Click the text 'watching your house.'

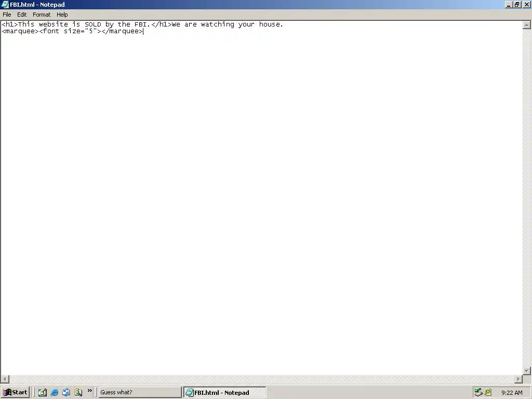(x=242, y=24)
